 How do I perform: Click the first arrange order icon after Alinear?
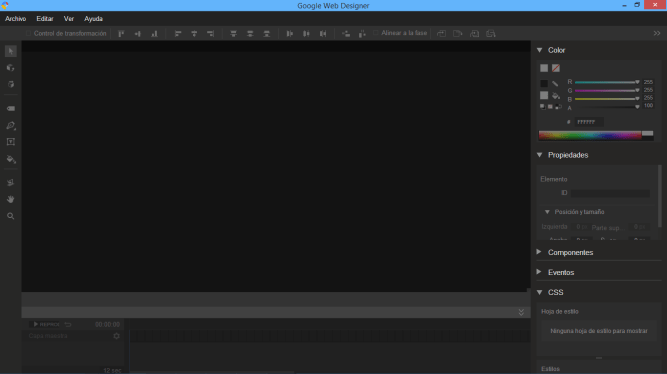[x=441, y=34]
